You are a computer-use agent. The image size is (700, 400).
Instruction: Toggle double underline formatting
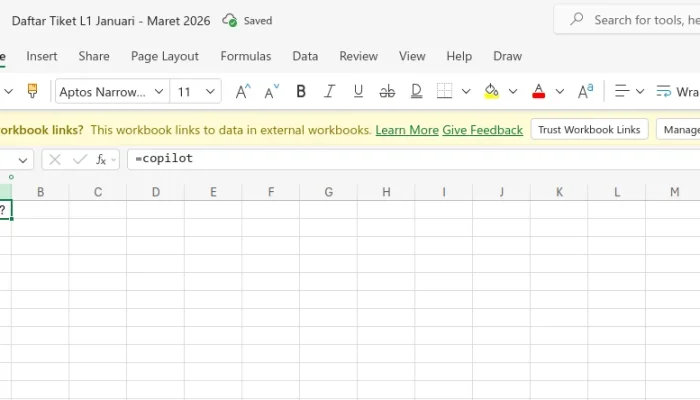(416, 92)
